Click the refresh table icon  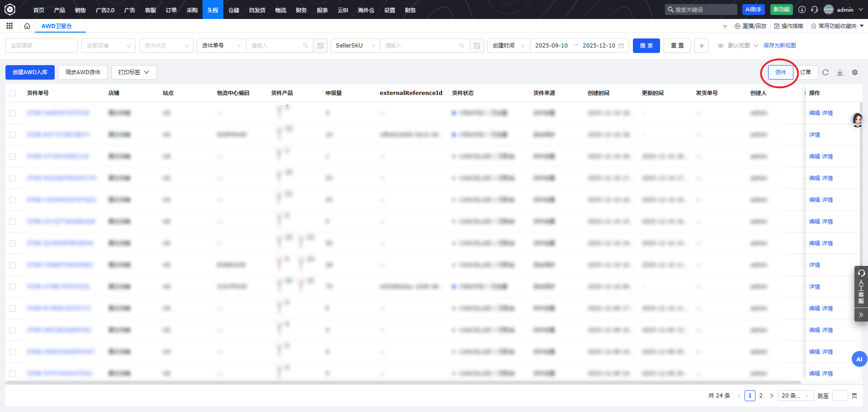point(826,72)
